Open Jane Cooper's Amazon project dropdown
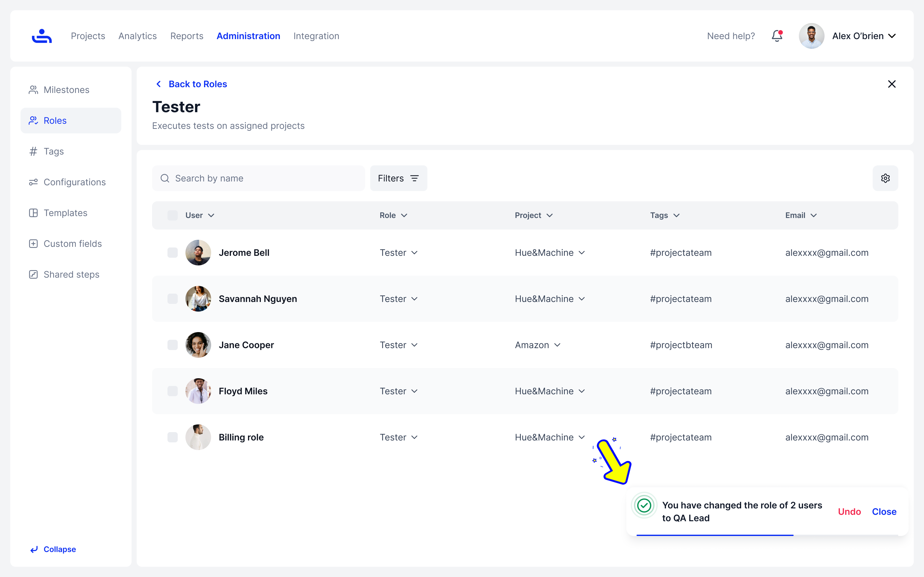 click(x=538, y=345)
